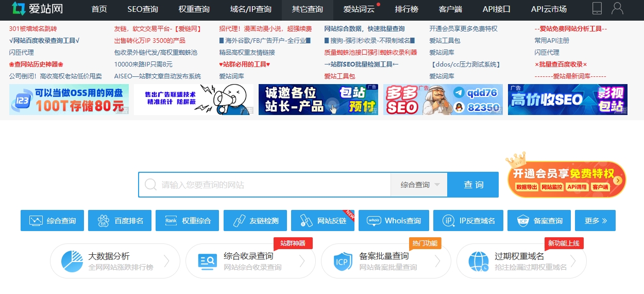The height and width of the screenshot is (294, 644).
Task: Click the IP circle icon
Action: click(448, 221)
